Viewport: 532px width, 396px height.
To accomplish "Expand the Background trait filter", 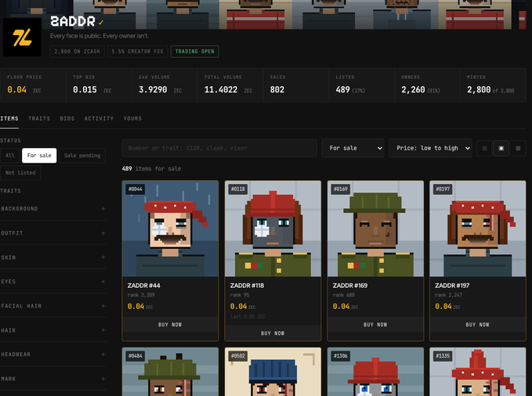I will coord(53,208).
